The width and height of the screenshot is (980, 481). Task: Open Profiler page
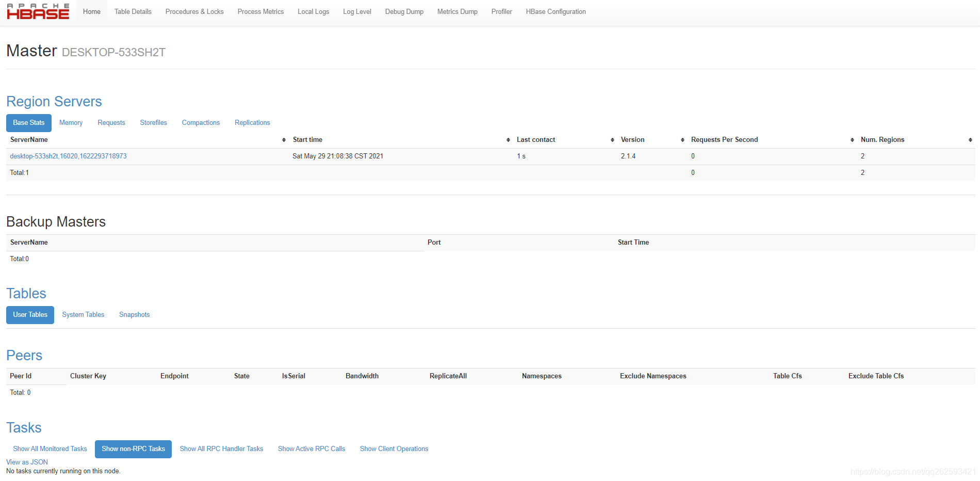pos(501,12)
